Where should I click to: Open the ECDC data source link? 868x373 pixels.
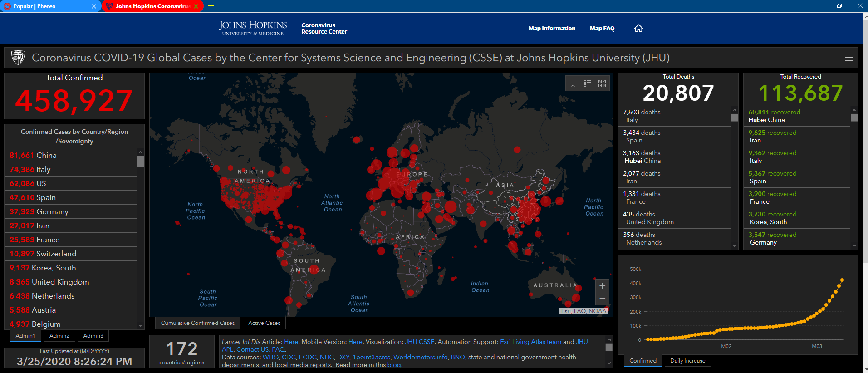pos(307,357)
